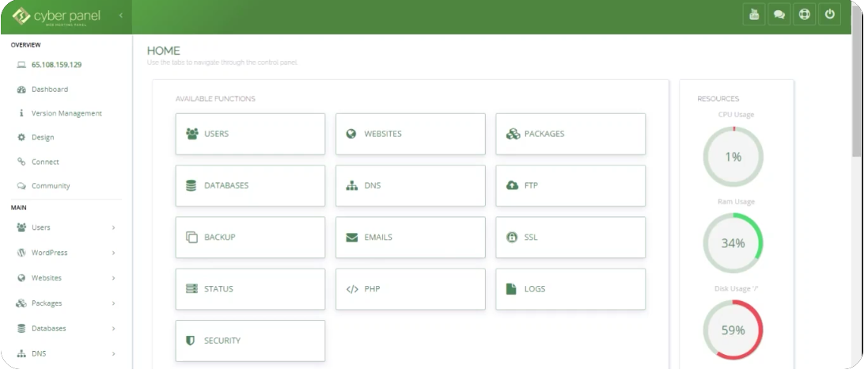The height and width of the screenshot is (385, 868).
Task: Click the cloud upload icon on FTP tile
Action: [x=512, y=185]
